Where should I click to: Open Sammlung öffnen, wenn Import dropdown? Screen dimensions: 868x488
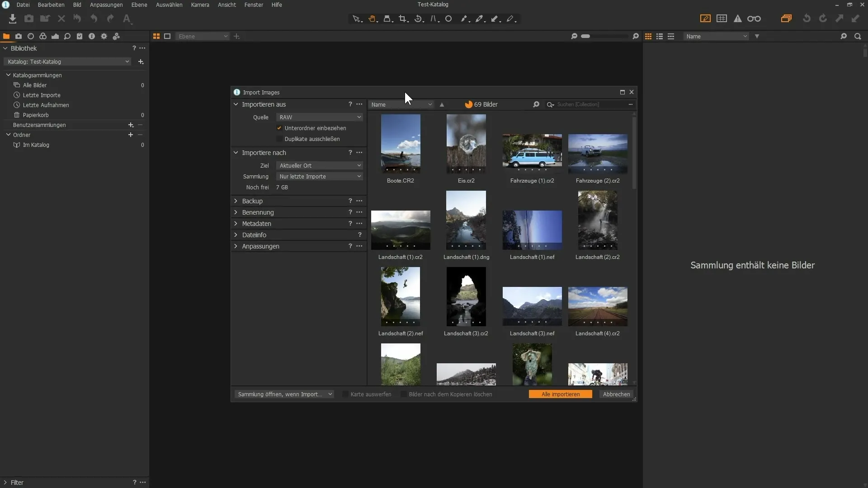[284, 394]
